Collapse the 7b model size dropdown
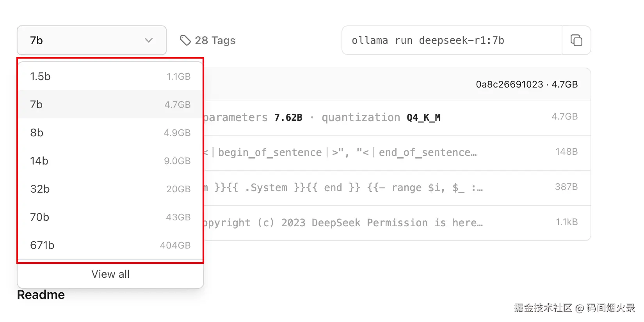644x322 pixels. (x=92, y=40)
